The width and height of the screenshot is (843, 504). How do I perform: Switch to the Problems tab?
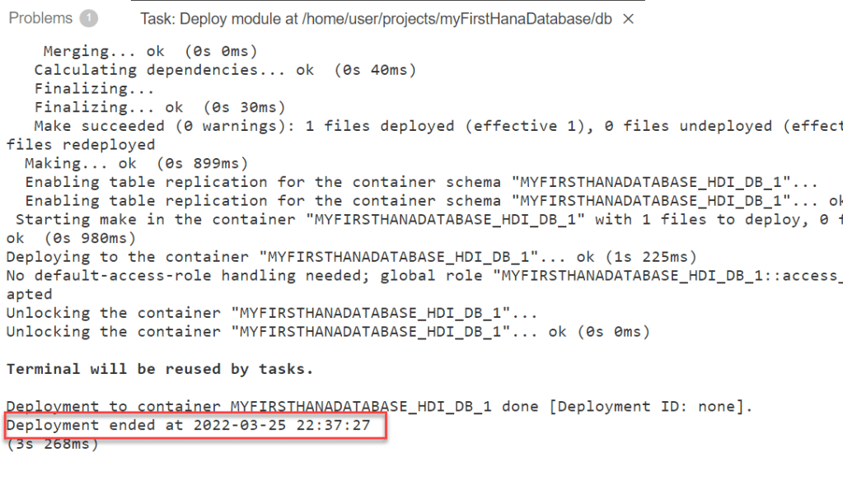click(40, 18)
